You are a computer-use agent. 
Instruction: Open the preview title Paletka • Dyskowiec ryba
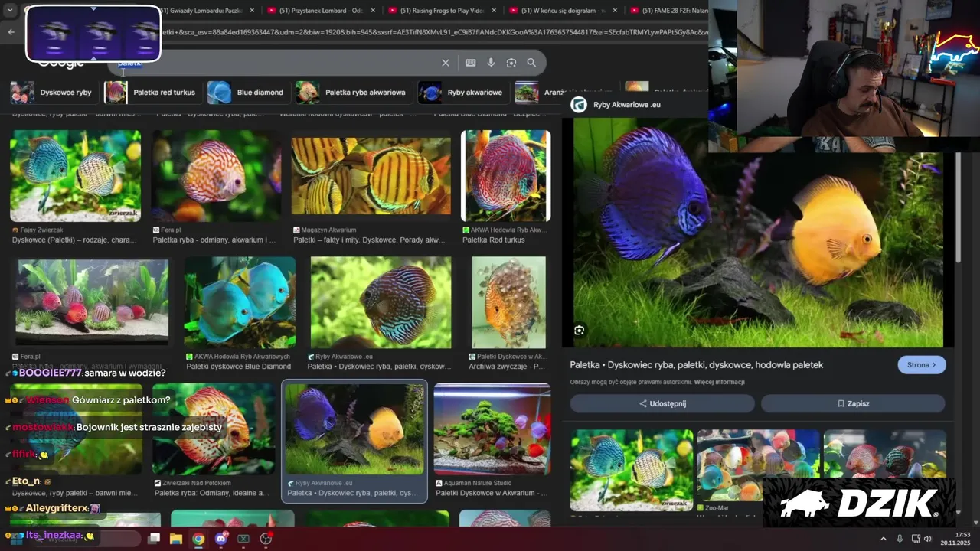(x=697, y=365)
